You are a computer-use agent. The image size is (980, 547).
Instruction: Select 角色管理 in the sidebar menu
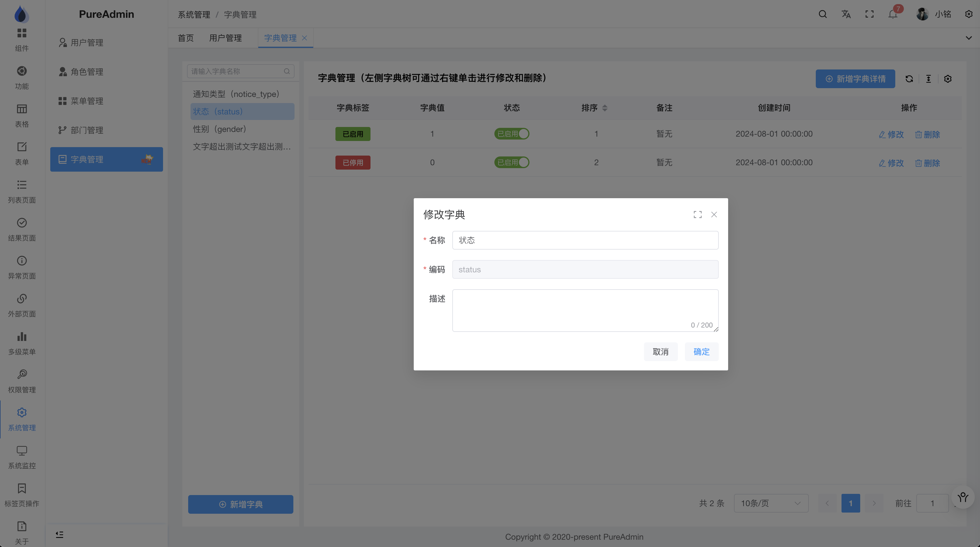click(87, 72)
